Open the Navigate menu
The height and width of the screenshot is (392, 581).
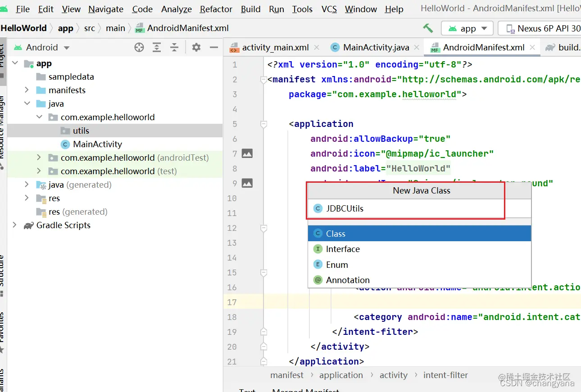[106, 9]
